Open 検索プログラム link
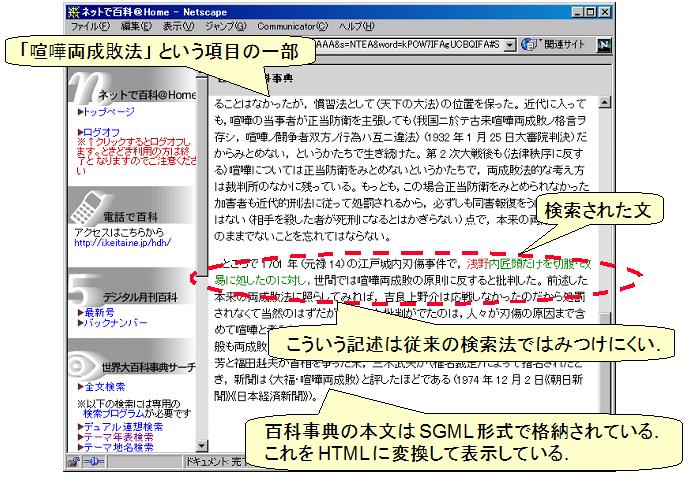 tap(114, 414)
